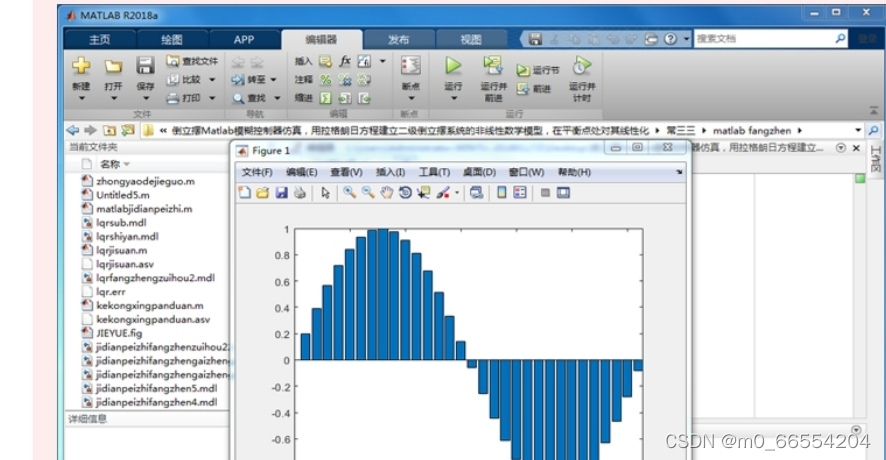Toggle the edit plot arrow tool
This screenshot has height=460, width=886.
[x=325, y=193]
